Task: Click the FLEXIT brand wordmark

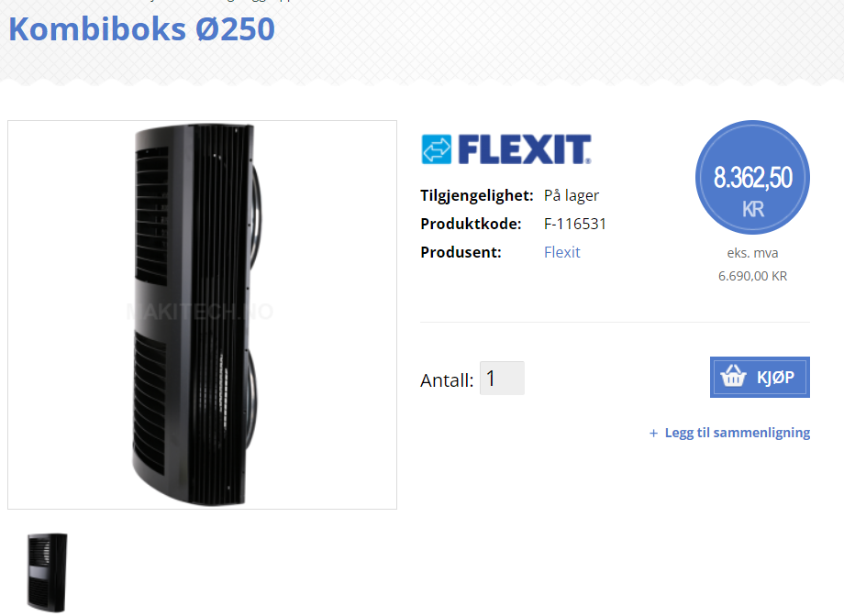Action: click(524, 149)
